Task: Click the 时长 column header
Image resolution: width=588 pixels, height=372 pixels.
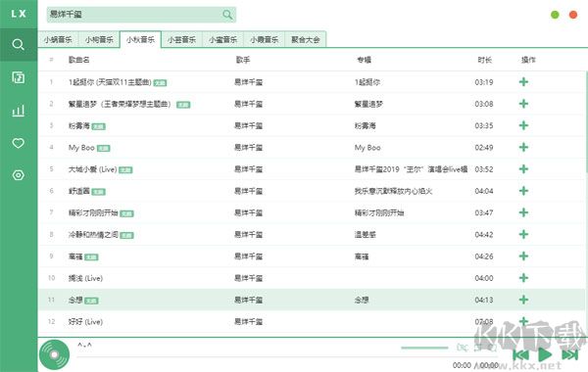Action: click(484, 60)
